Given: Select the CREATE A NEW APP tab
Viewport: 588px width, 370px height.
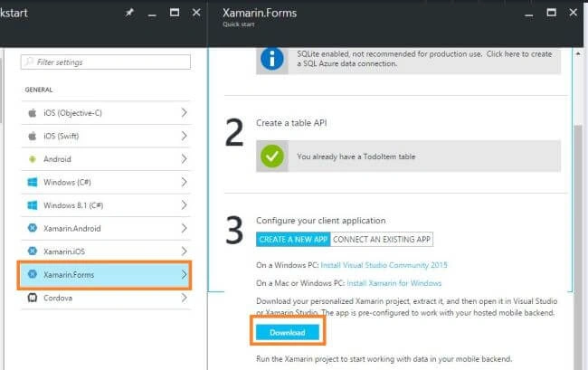Looking at the screenshot, I should click(x=293, y=240).
